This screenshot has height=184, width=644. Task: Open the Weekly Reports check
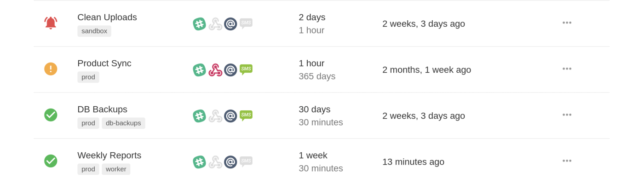109,155
